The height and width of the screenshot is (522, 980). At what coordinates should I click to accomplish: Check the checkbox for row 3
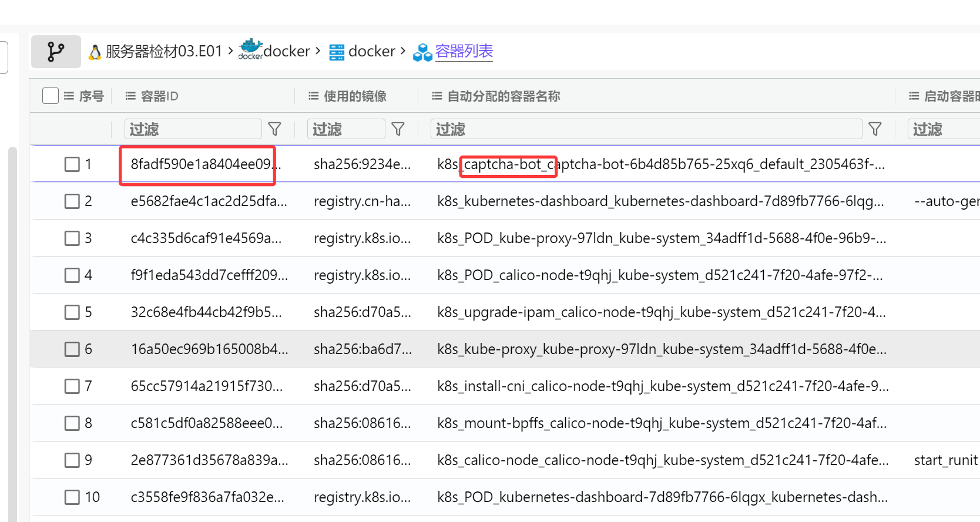click(72, 238)
